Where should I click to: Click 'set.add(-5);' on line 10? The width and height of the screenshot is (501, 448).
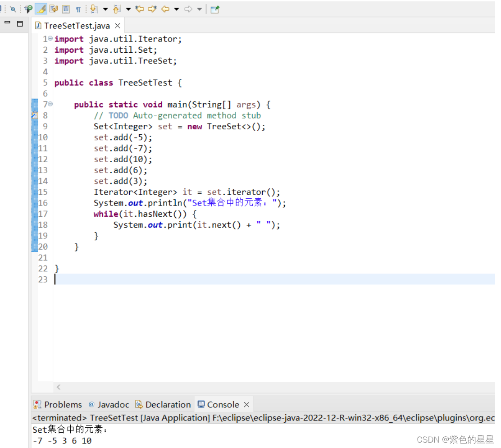pos(123,137)
